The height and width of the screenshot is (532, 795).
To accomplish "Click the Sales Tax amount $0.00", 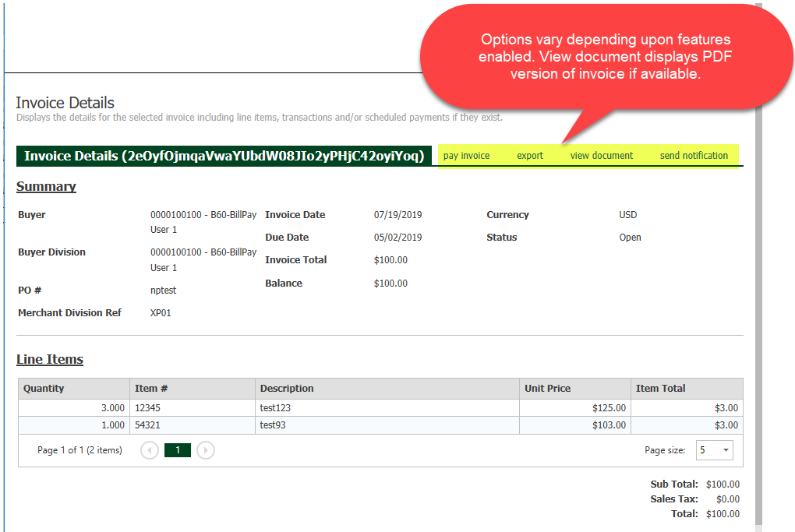I will (x=728, y=499).
